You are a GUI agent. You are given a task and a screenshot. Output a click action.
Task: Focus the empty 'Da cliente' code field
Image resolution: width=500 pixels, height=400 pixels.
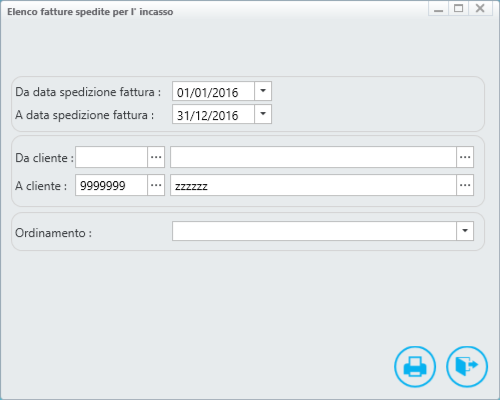click(x=111, y=157)
